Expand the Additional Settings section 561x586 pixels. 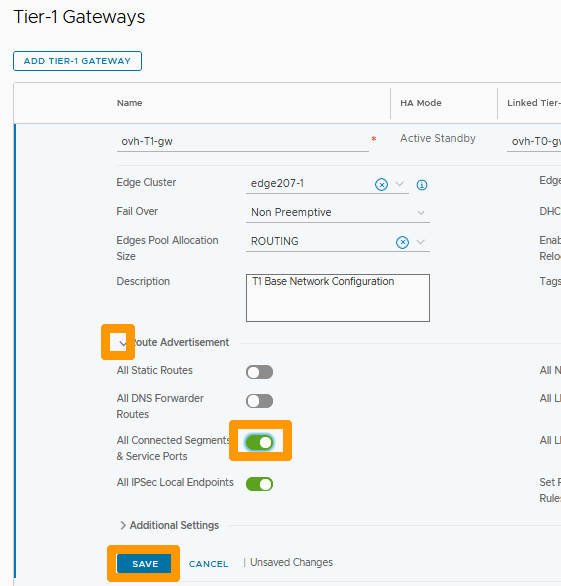[123, 525]
